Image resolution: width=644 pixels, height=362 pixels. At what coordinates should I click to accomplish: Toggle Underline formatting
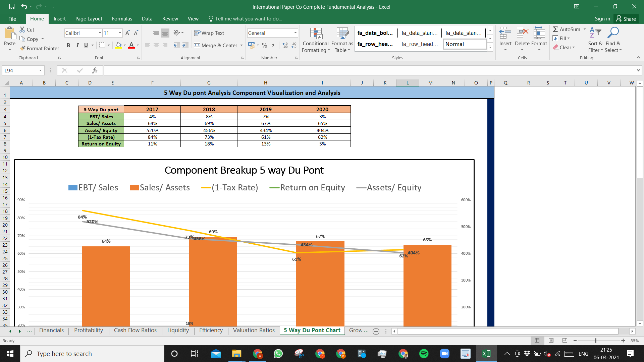[86, 45]
